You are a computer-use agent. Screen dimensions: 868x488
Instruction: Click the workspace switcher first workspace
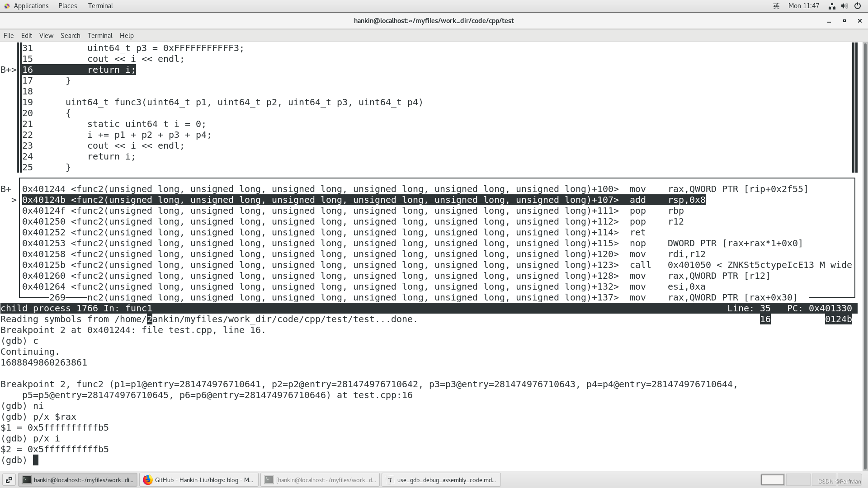(x=772, y=480)
